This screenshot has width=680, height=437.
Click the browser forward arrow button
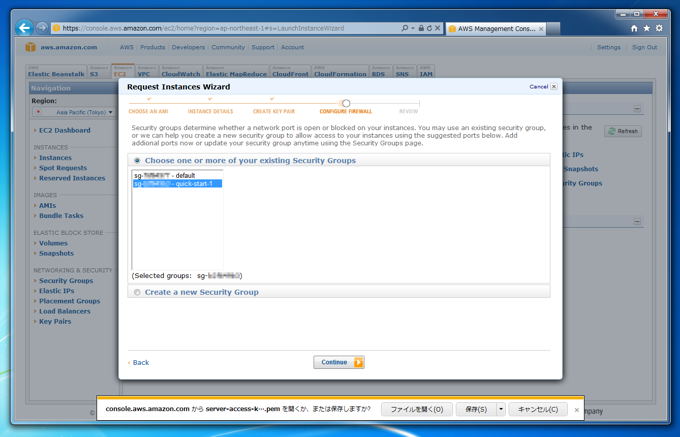click(x=42, y=28)
